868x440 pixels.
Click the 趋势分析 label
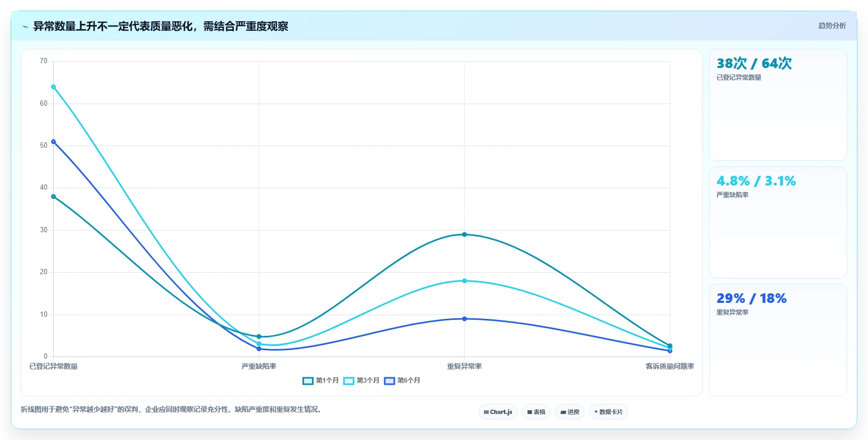point(832,26)
